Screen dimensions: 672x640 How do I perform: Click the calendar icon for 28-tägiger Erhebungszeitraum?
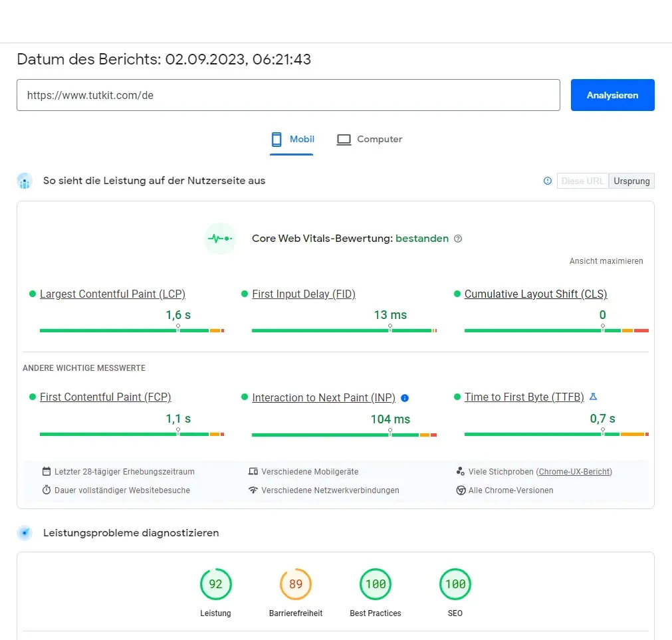click(47, 471)
